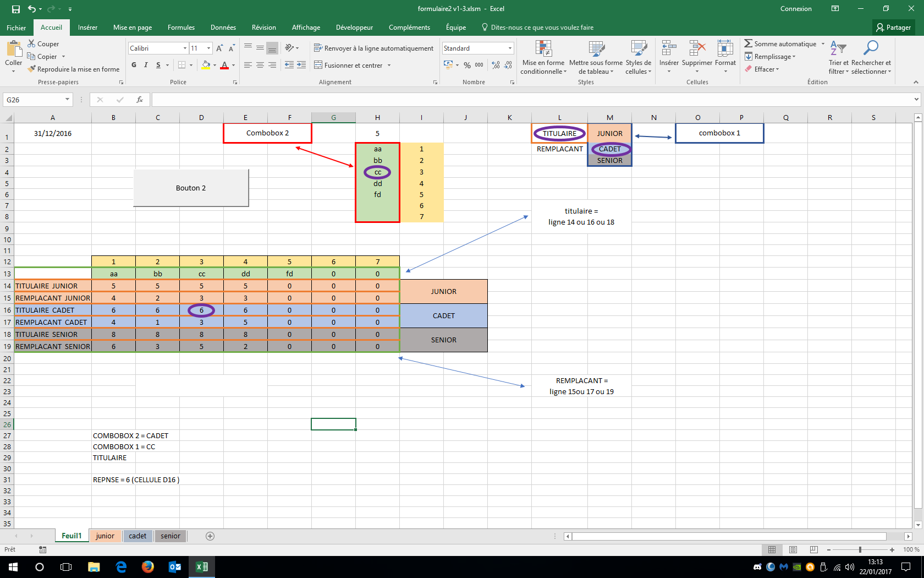Open the Effacer dropdown

point(762,69)
